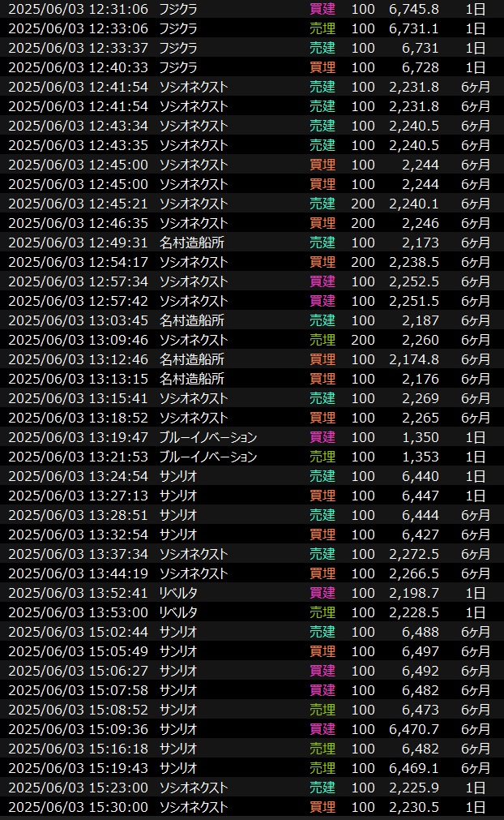This screenshot has height=820, width=504.
Task: Click the price 2,252.5
Action: 413,282
